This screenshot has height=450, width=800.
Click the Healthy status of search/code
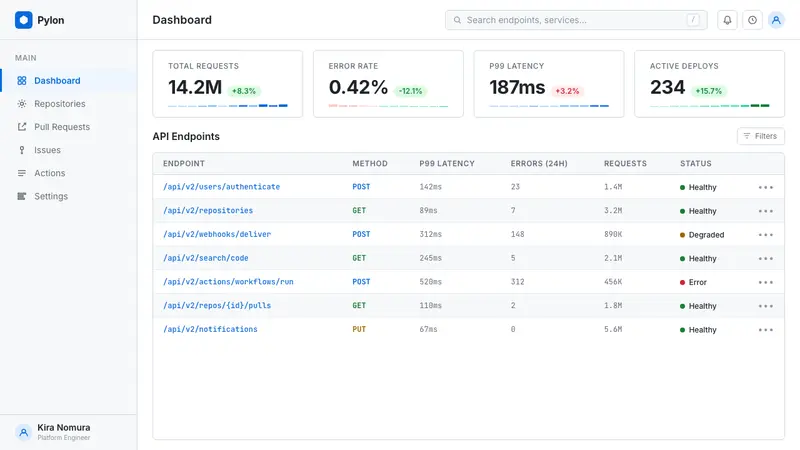[x=698, y=259]
